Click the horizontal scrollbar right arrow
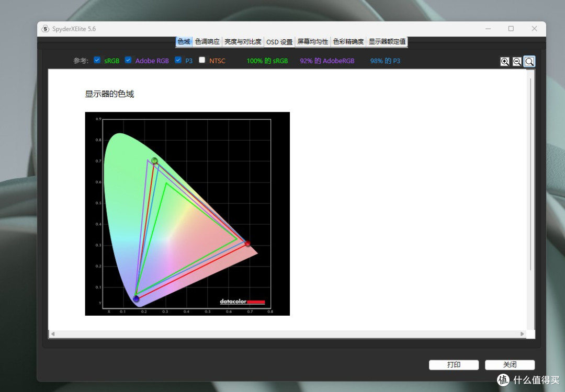565x392 pixels. [x=522, y=334]
